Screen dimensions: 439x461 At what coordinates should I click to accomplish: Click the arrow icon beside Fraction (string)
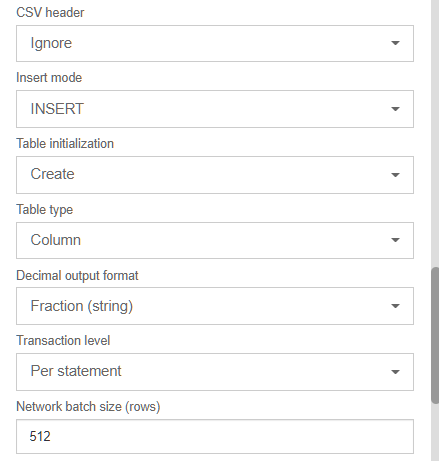pyautogui.click(x=395, y=306)
